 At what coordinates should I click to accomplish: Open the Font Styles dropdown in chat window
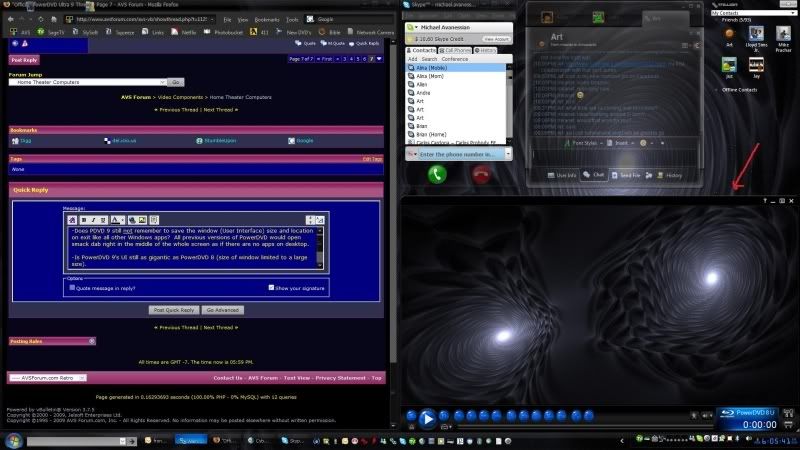584,143
